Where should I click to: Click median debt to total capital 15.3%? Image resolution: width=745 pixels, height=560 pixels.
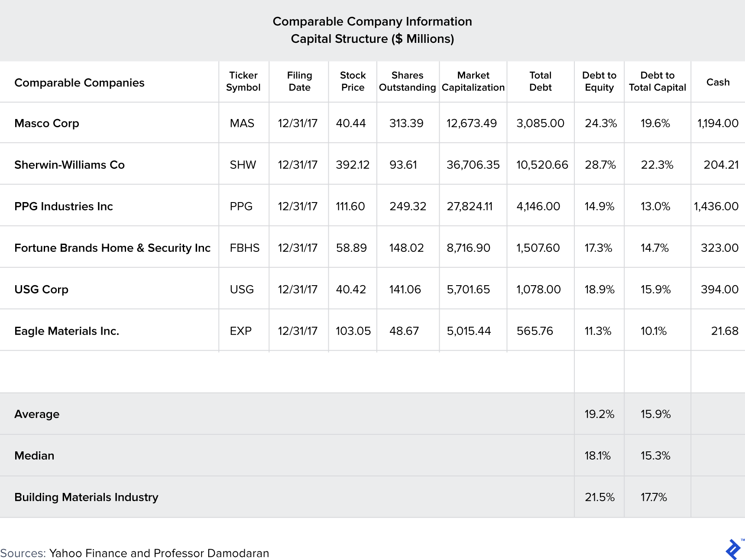[655, 456]
